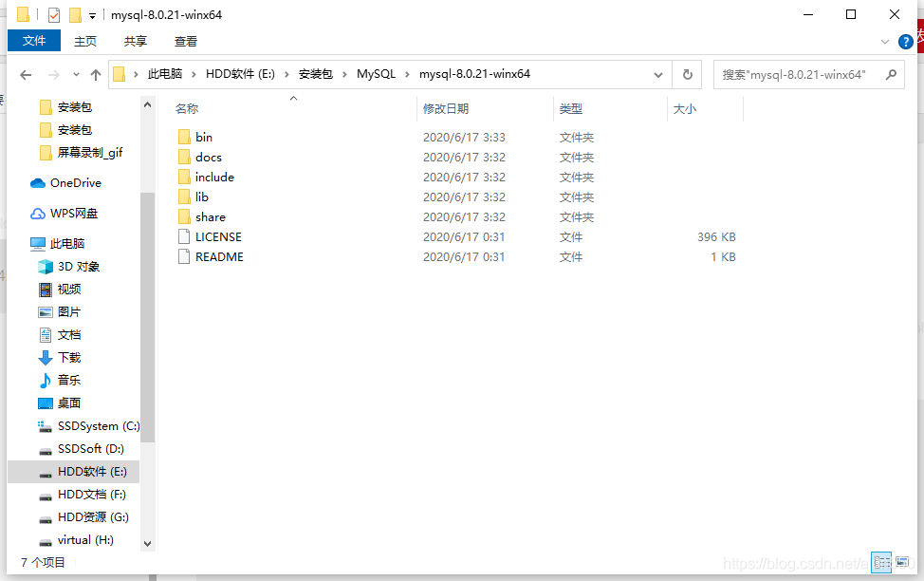Image resolution: width=924 pixels, height=581 pixels.
Task: Select the share folder icon
Action: pyautogui.click(x=184, y=217)
